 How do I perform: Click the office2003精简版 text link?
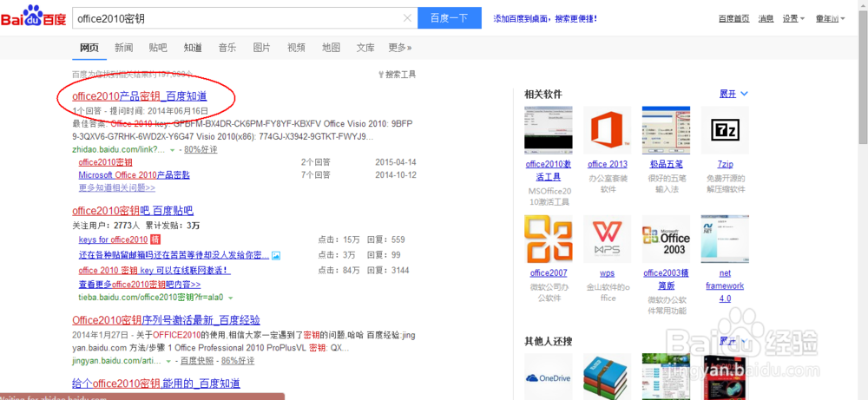666,280
